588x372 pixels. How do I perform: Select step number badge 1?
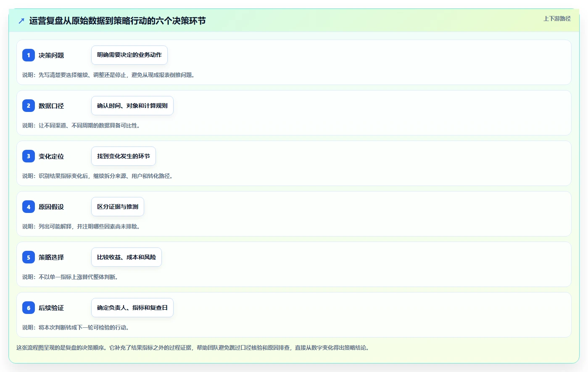pyautogui.click(x=29, y=55)
